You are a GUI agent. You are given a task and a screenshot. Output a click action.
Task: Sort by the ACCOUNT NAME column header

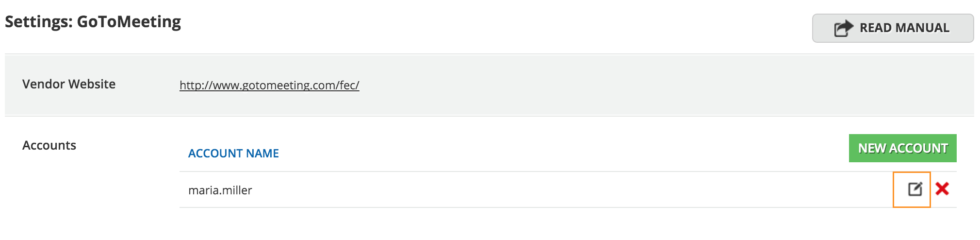[233, 154]
